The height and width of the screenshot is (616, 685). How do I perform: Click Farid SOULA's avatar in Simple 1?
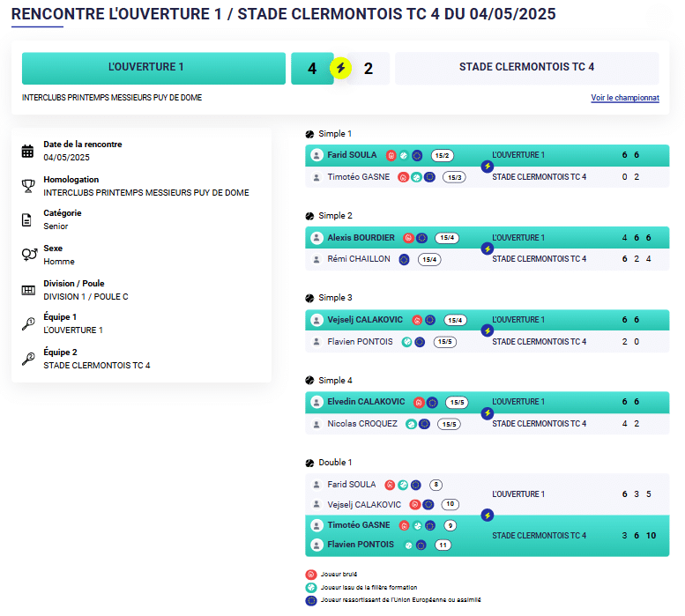[x=316, y=155]
